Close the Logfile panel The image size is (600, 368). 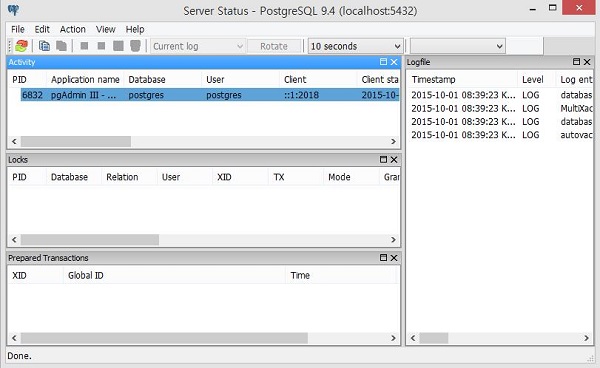click(x=587, y=62)
